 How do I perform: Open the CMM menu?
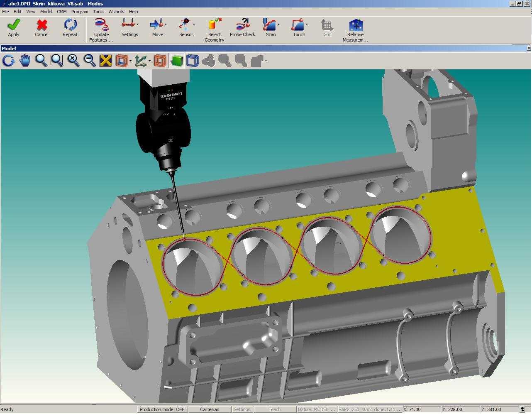[62, 12]
